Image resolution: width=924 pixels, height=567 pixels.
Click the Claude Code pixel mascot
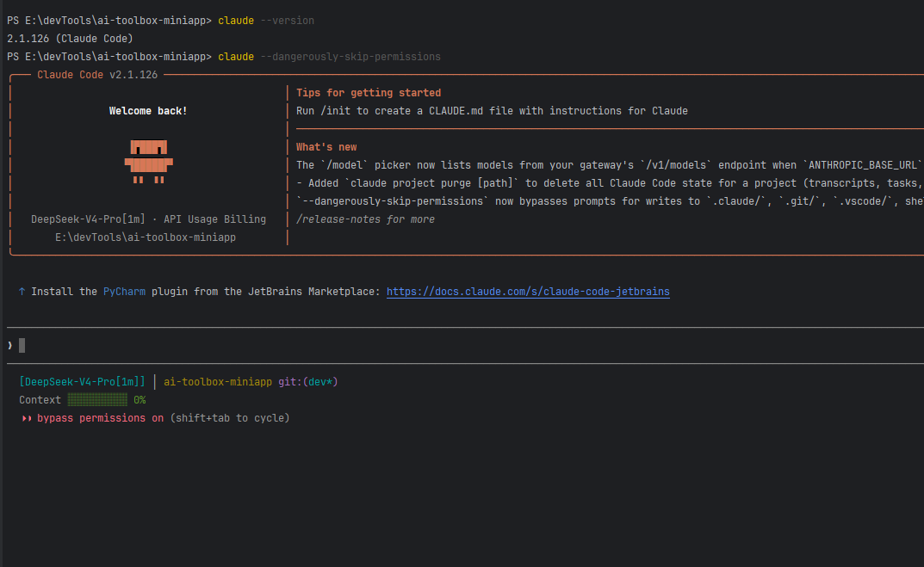(x=148, y=162)
